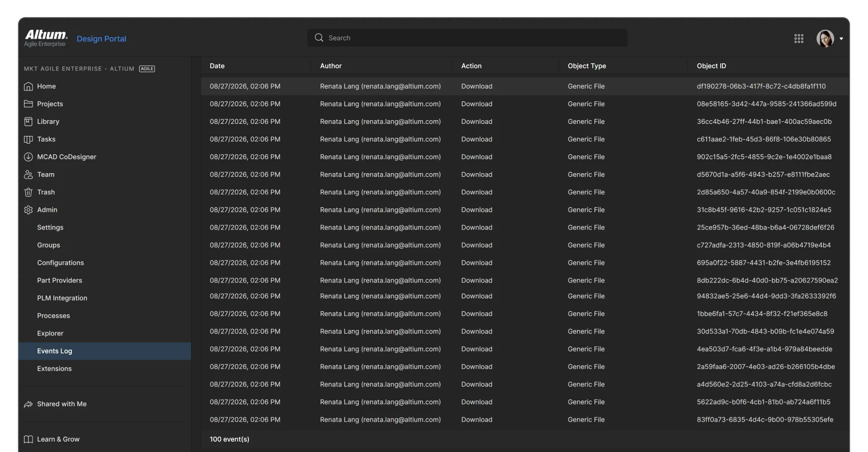Click the Trash bin icon
Viewport: 868px width, 452px height.
(x=28, y=192)
